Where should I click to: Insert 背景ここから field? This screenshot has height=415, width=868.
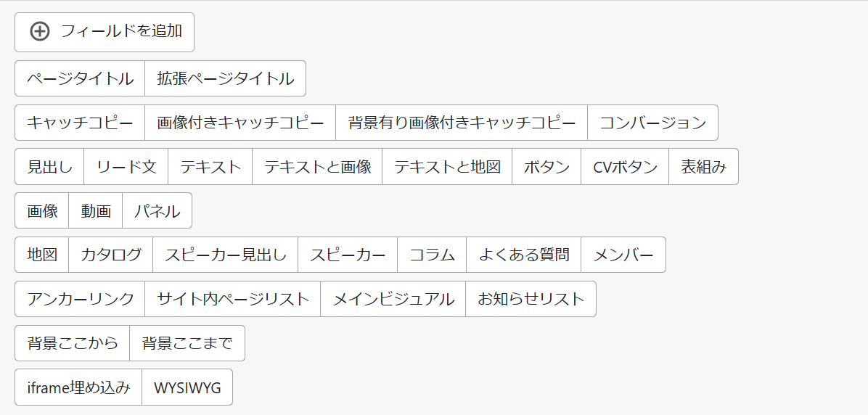(73, 343)
